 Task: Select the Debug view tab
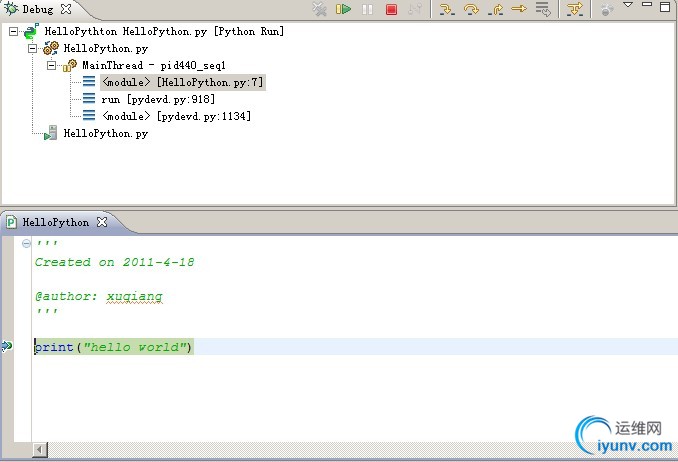tap(38, 9)
